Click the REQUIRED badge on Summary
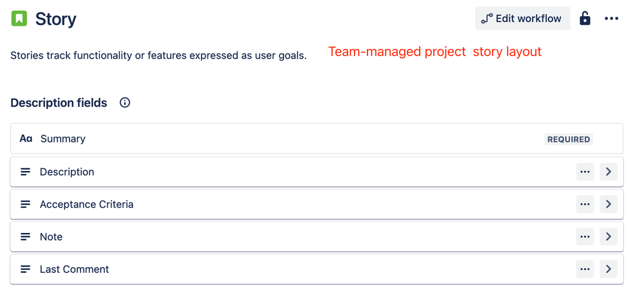Screen dimensions: 644x300 (569, 139)
